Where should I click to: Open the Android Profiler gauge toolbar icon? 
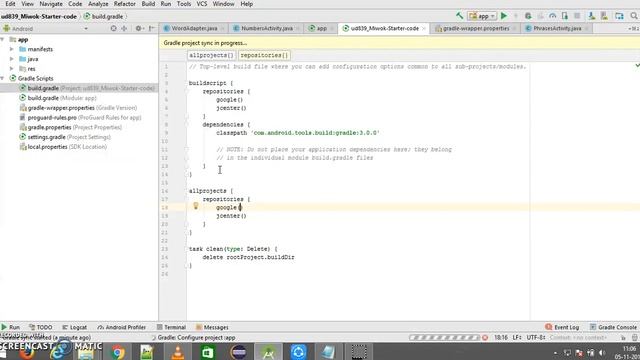click(552, 16)
